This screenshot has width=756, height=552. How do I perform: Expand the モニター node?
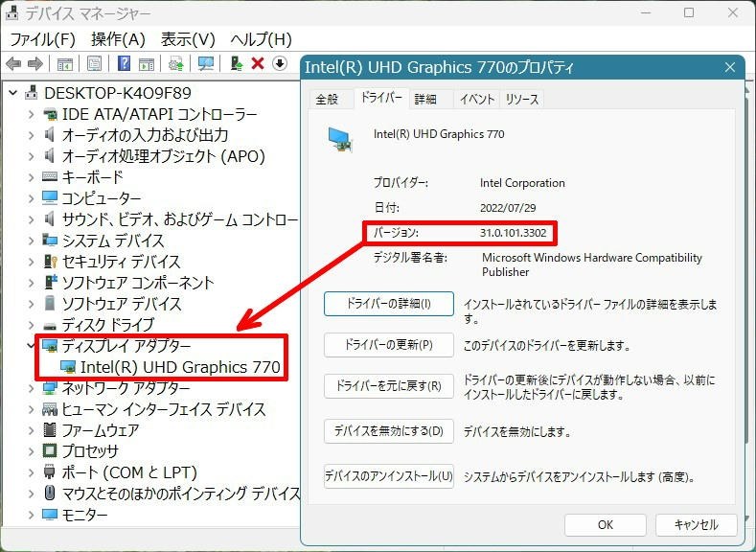click(x=32, y=515)
